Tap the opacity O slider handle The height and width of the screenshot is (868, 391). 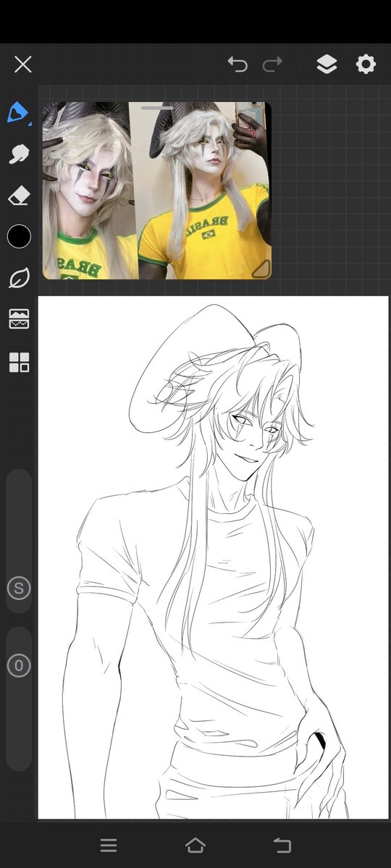[x=19, y=665]
